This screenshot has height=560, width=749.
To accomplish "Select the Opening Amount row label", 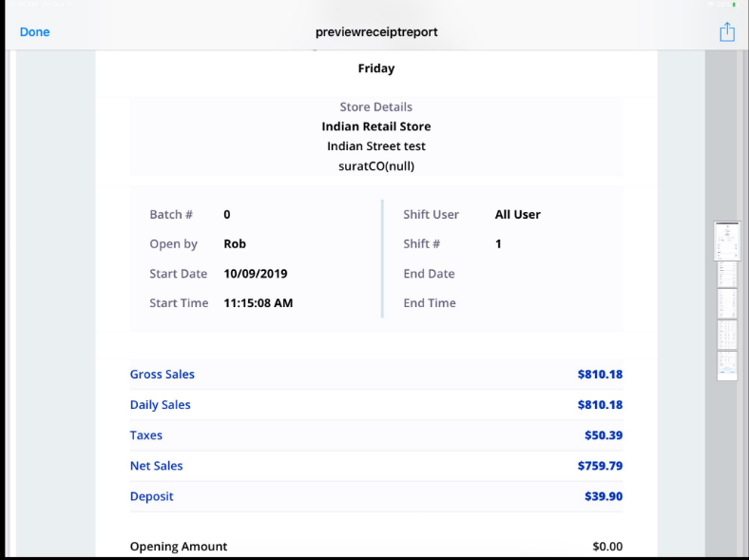I will point(179,547).
